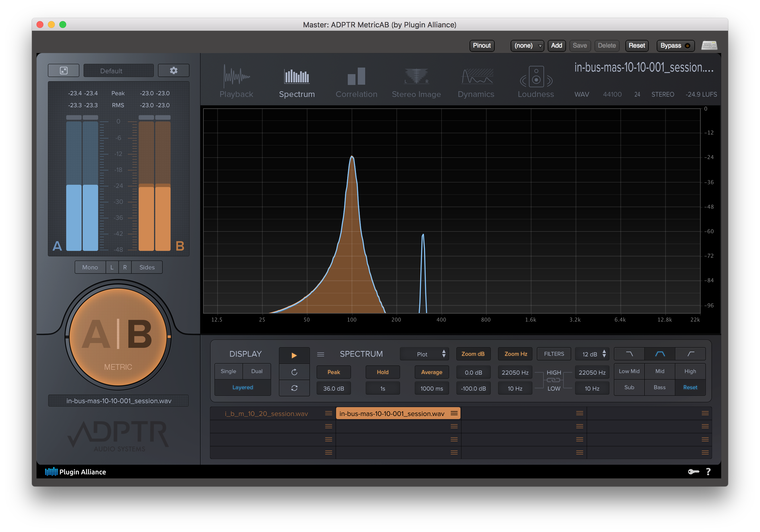Toggle the Zoom Hz button
Viewport: 760px width, 532px height.
pos(516,354)
